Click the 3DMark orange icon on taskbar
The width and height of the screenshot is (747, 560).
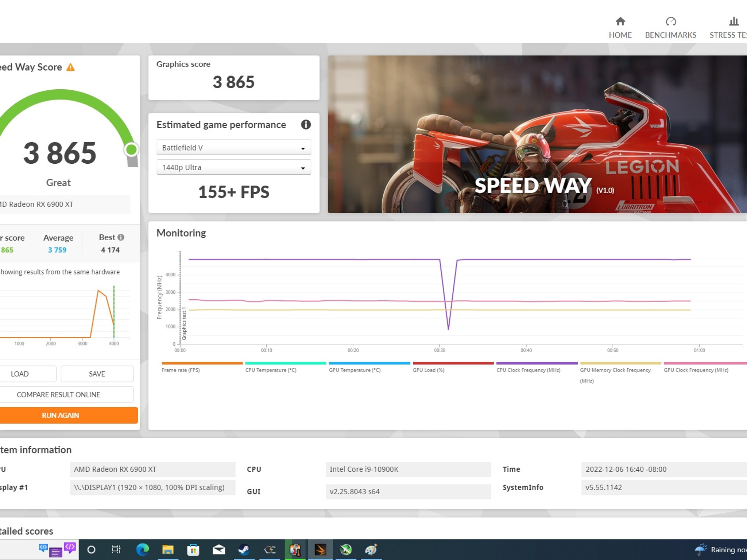tap(320, 550)
